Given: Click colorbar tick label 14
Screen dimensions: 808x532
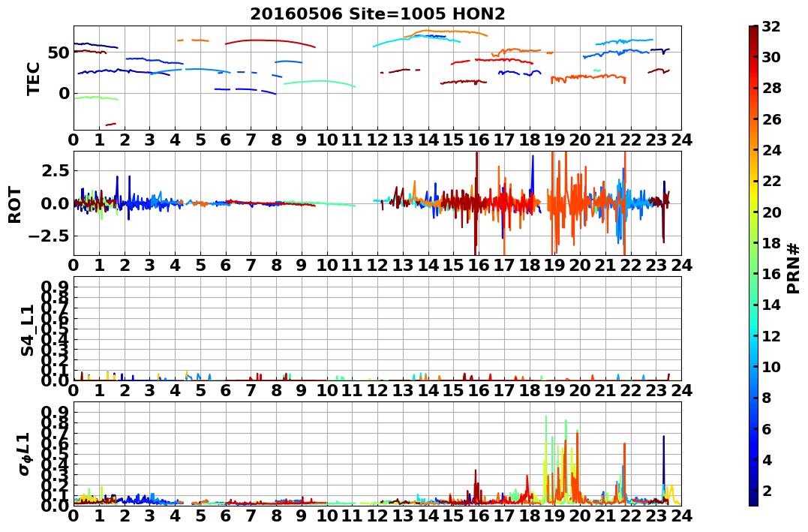Looking at the screenshot, I should (771, 305).
